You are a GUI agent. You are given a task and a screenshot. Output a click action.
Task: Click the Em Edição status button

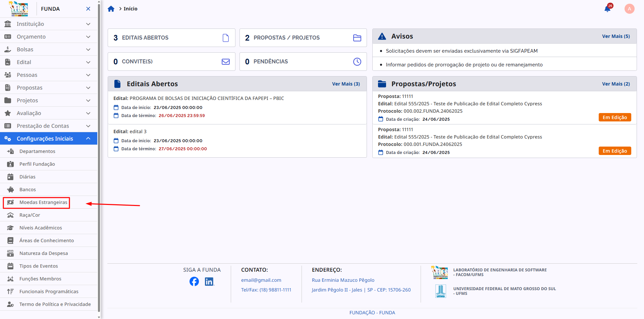(x=614, y=117)
